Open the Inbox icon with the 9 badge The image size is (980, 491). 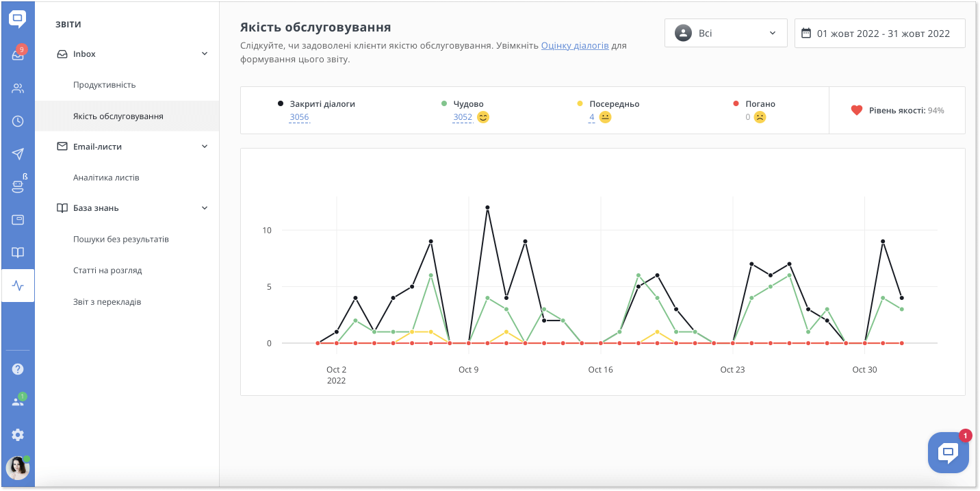coord(18,55)
